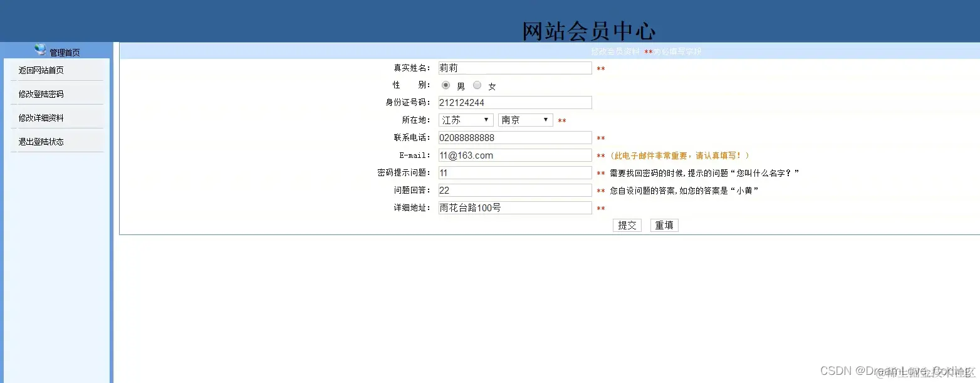Open the 南京 city dropdown

[x=525, y=120]
